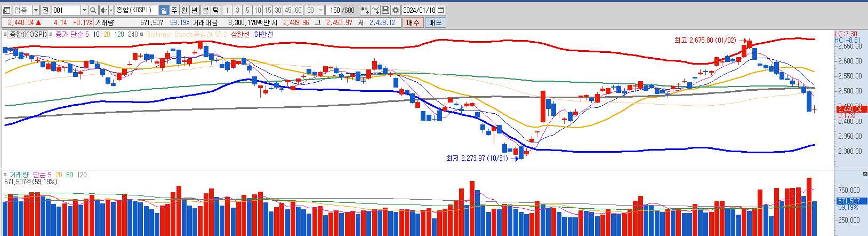Click the chart compare/add item icon

[365, 10]
